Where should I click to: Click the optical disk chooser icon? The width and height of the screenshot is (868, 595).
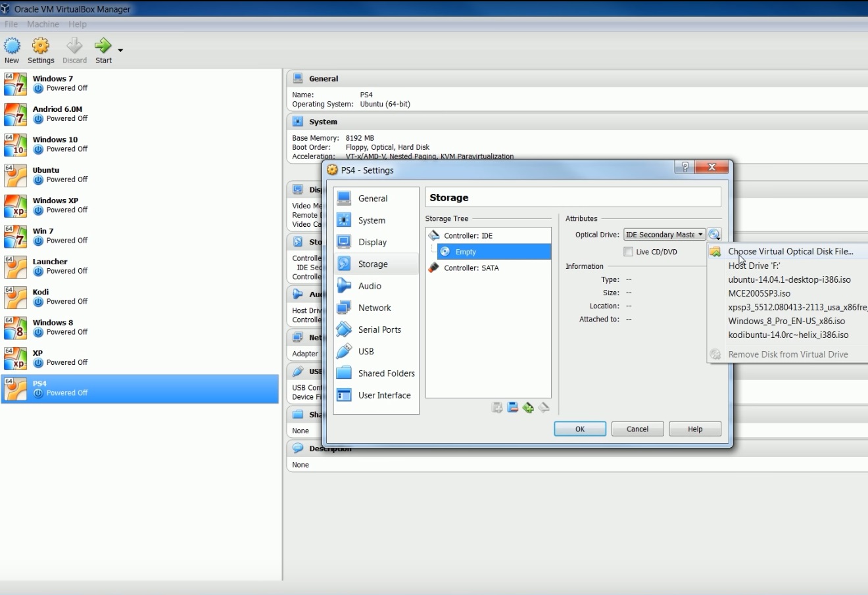(x=714, y=235)
